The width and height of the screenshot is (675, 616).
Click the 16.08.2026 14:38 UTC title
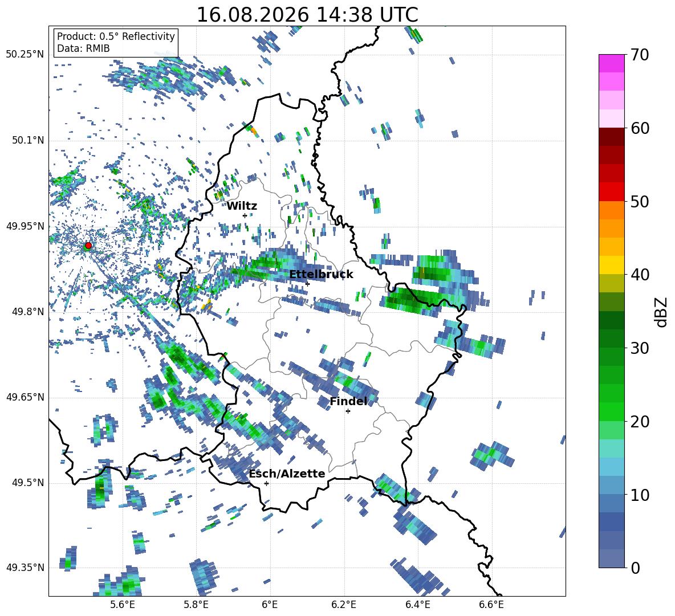(x=307, y=15)
